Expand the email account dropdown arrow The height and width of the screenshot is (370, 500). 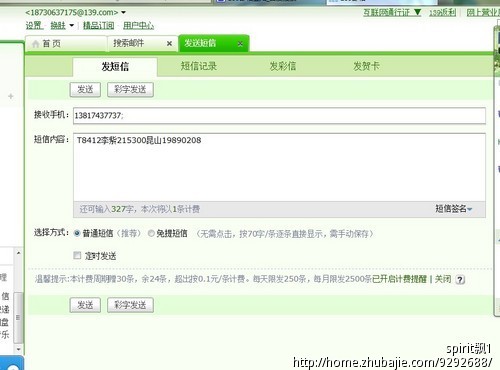click(x=123, y=13)
